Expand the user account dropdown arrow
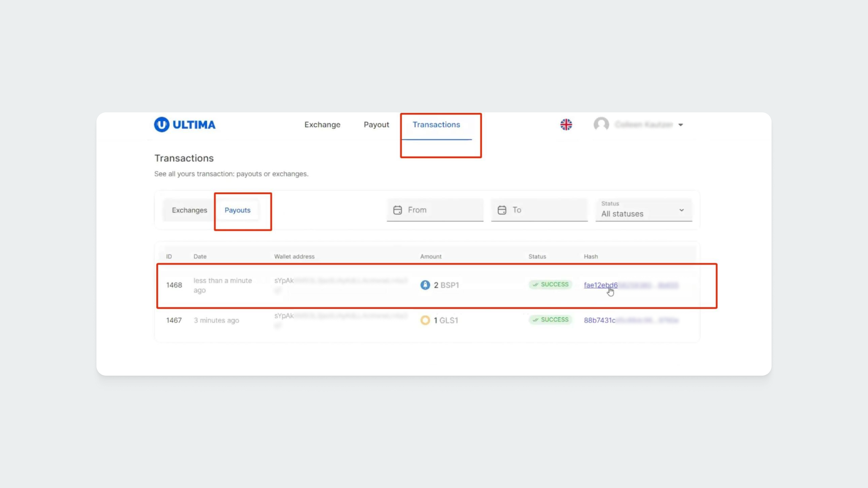This screenshot has height=488, width=868. (681, 125)
